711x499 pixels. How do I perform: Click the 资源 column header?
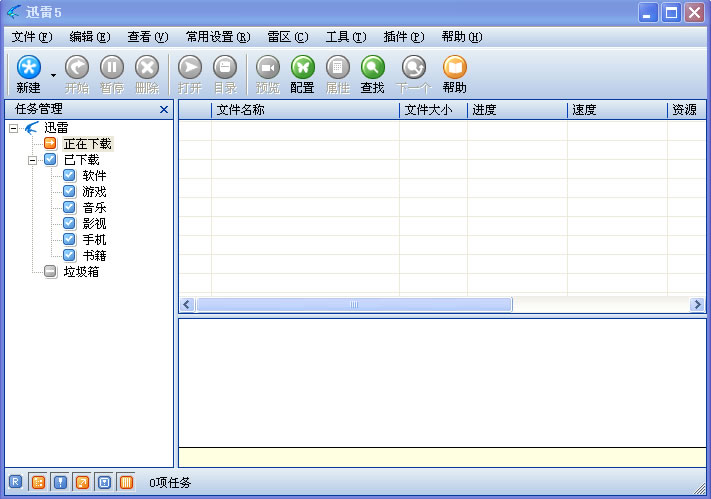pyautogui.click(x=687, y=110)
